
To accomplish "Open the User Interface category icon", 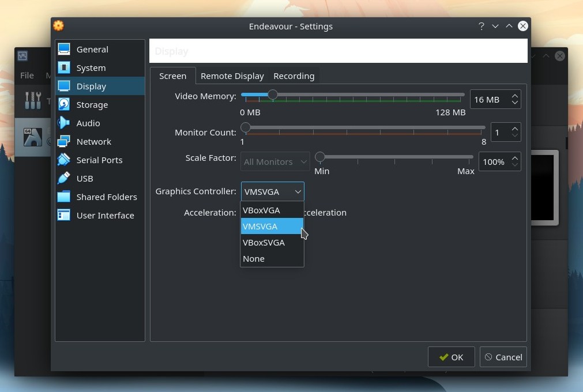I will point(64,215).
